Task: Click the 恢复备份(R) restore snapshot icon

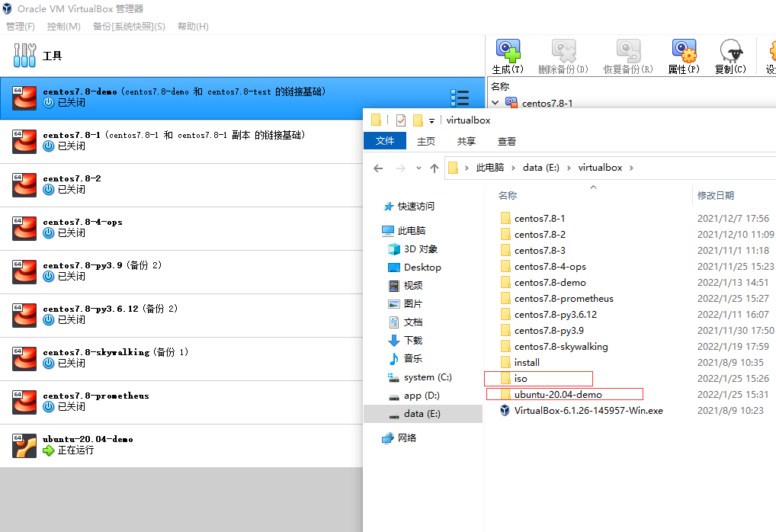Action: click(x=628, y=51)
